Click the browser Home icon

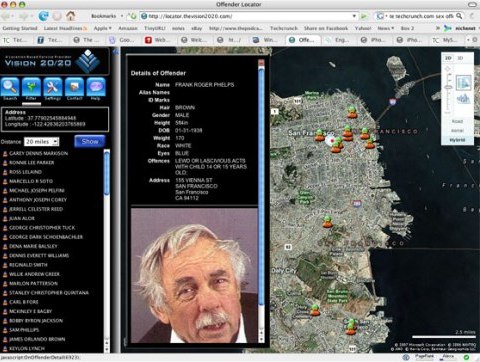click(x=70, y=16)
